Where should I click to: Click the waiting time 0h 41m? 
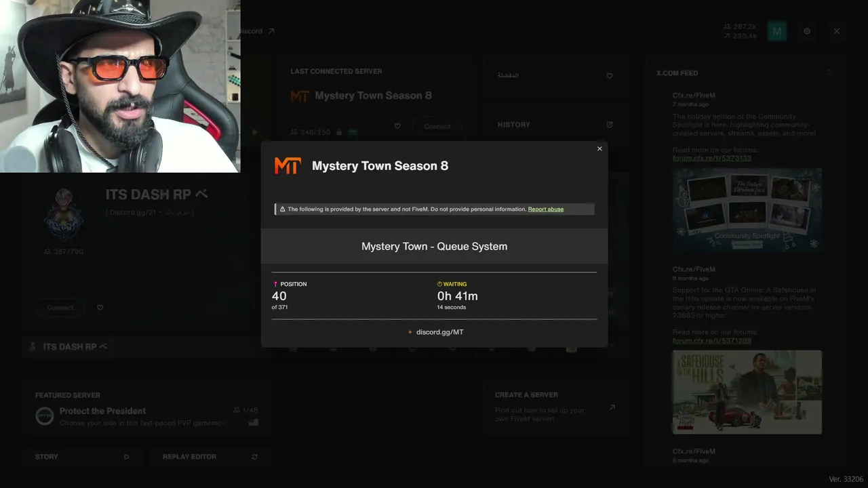tap(458, 296)
